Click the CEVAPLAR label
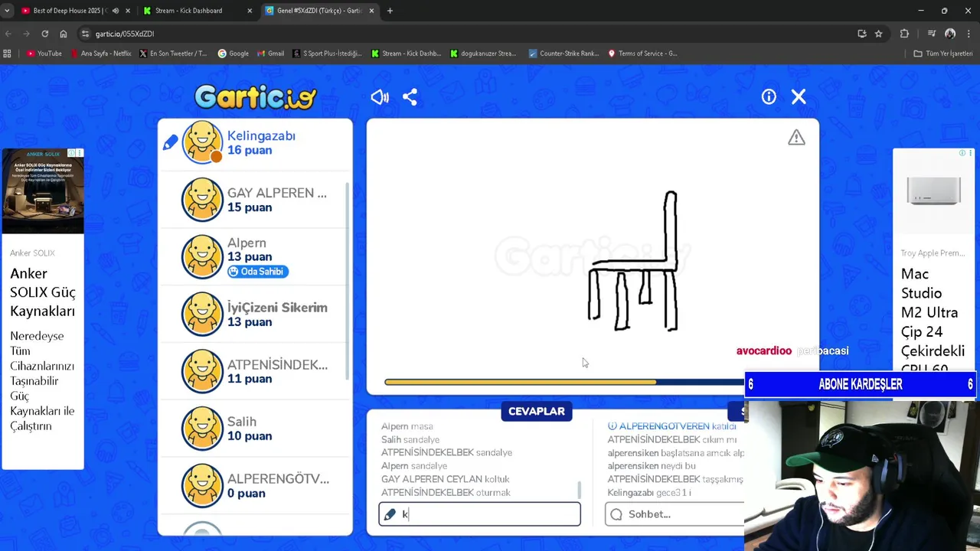The image size is (980, 551). [x=536, y=412]
